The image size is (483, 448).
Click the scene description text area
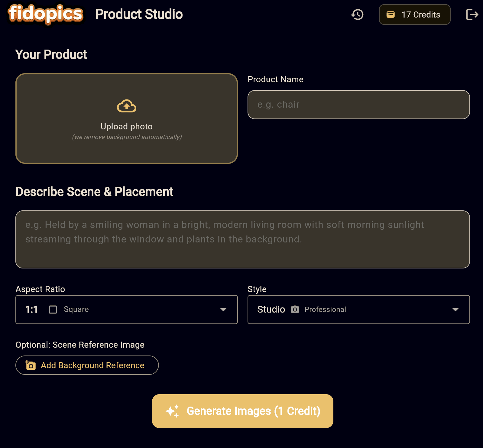[x=242, y=239]
